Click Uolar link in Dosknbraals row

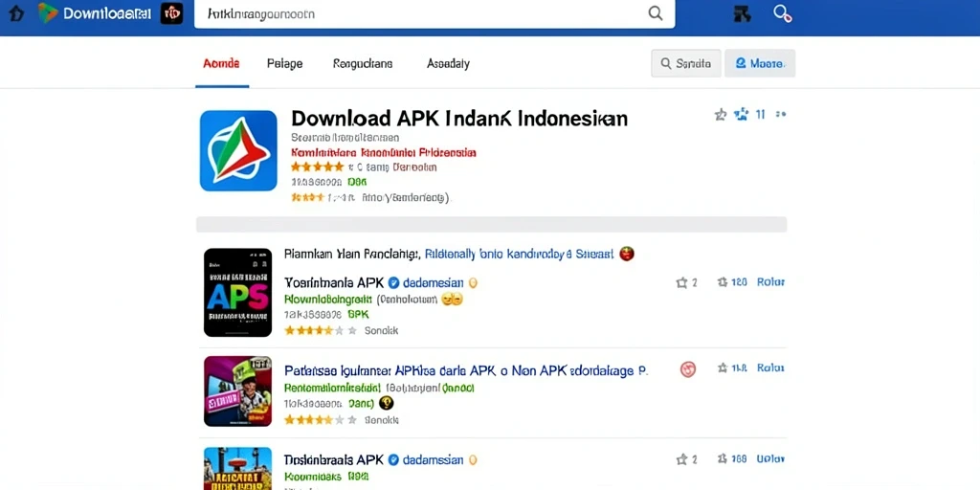point(770,458)
